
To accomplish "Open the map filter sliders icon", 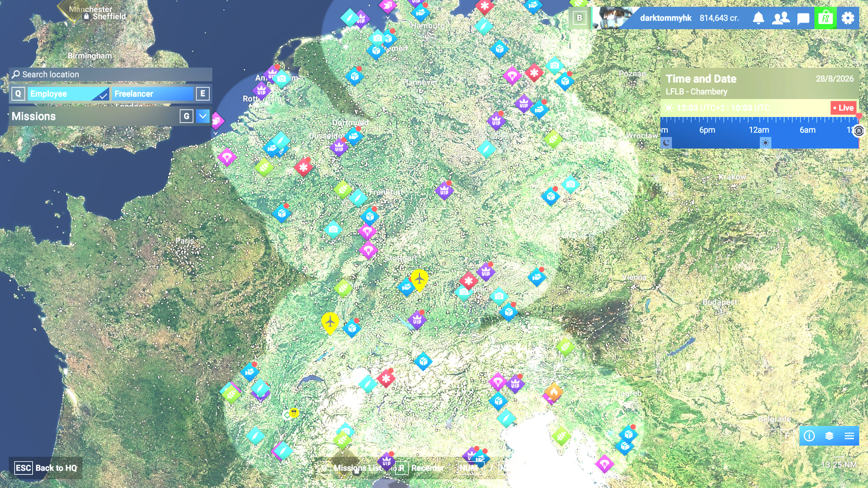I will coord(849,436).
